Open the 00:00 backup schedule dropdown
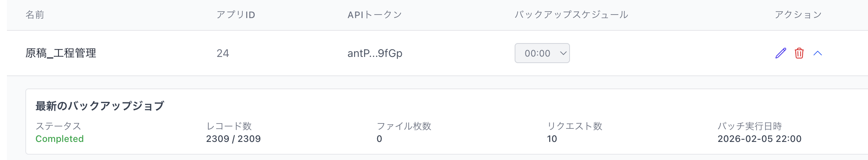The height and width of the screenshot is (160, 868). pos(542,53)
